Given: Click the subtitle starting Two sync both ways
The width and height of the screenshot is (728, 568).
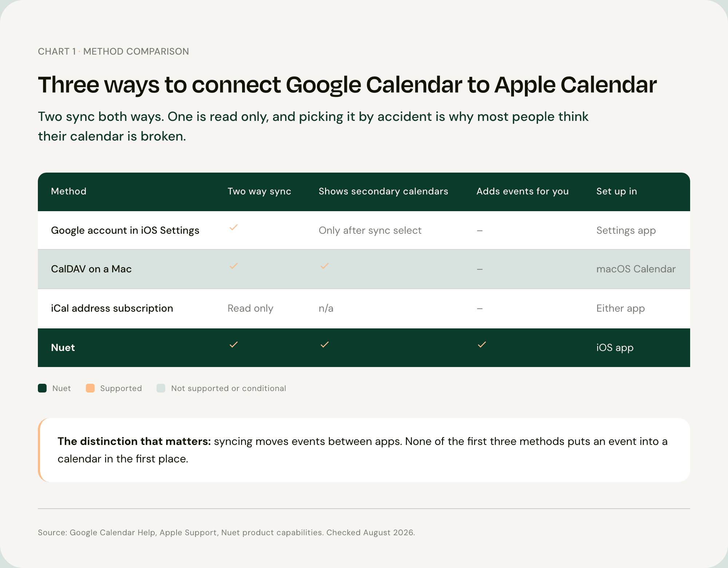Looking at the screenshot, I should 313,126.
